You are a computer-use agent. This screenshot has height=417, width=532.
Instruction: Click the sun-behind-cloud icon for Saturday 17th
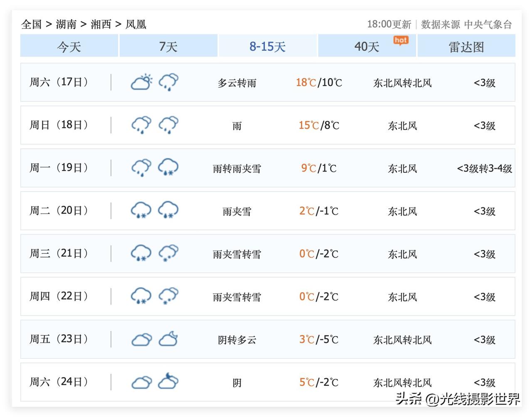pos(141,82)
